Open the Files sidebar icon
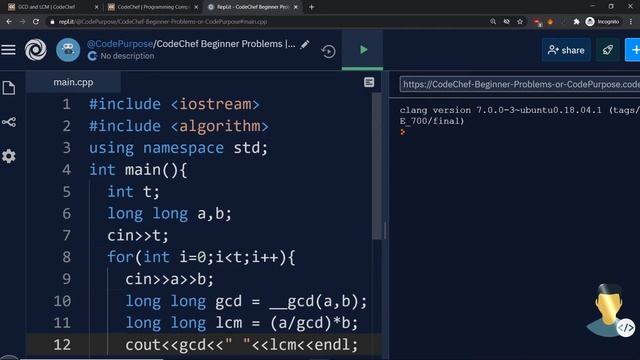Viewport: 640px width, 360px height. [x=9, y=88]
